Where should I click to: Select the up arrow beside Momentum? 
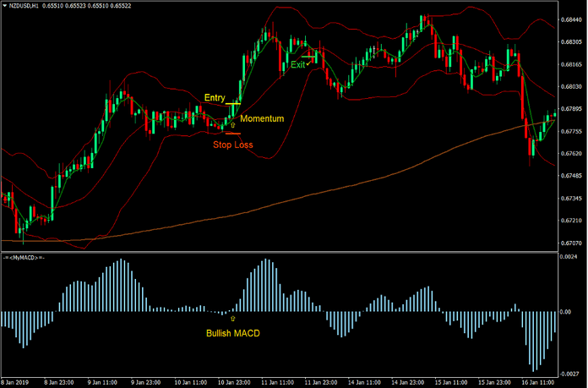[x=233, y=125]
